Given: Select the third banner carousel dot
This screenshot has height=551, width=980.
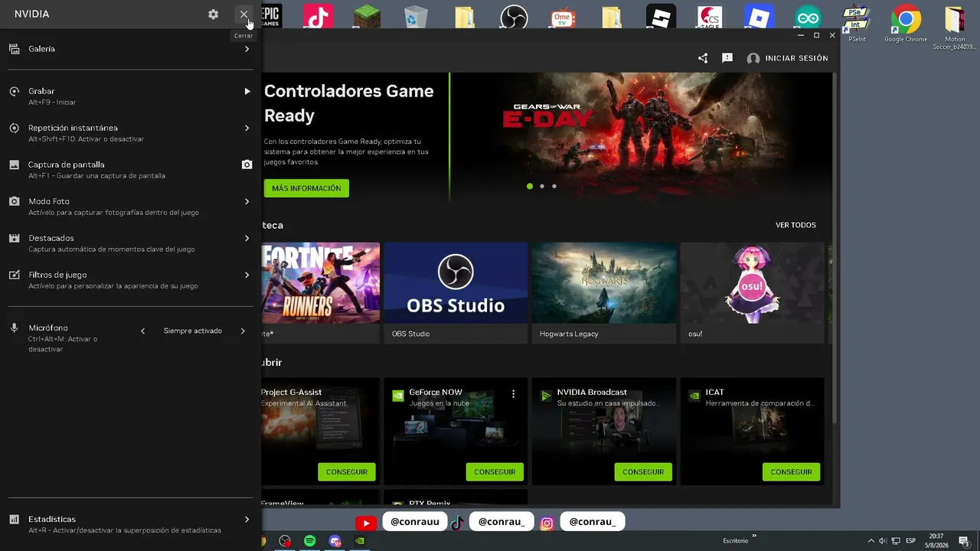Looking at the screenshot, I should point(554,186).
